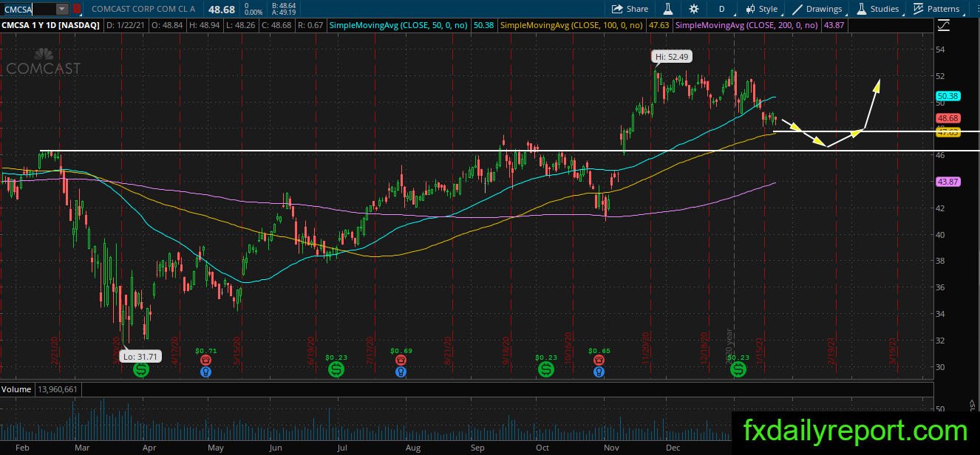Screen dimensions: 980x455
Task: Click the red icon beside the symbol dropdown
Action: [x=75, y=9]
